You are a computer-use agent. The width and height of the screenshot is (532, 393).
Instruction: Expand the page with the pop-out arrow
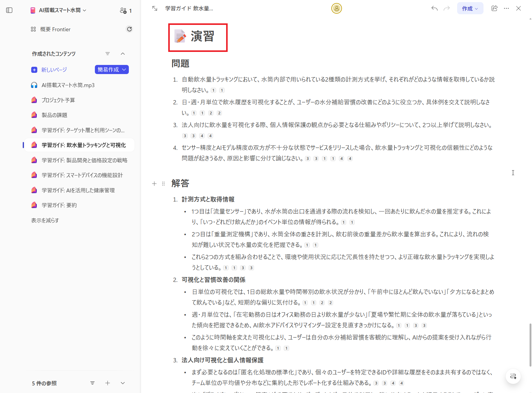154,8
